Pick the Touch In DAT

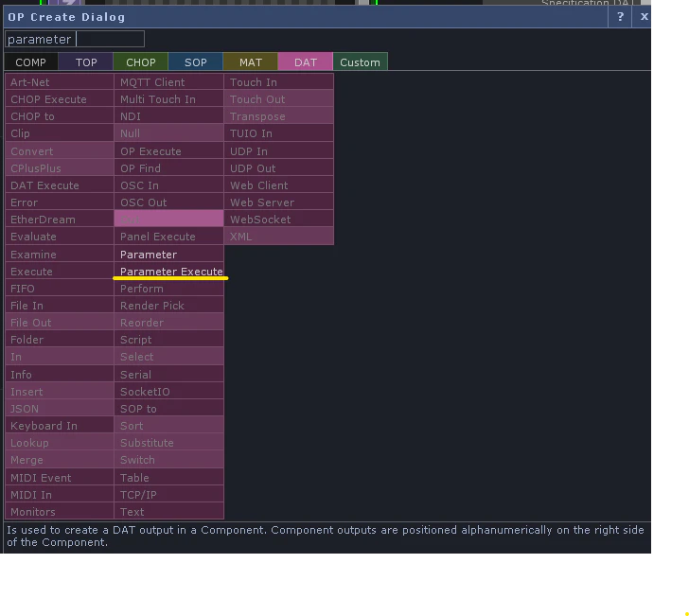click(x=278, y=82)
